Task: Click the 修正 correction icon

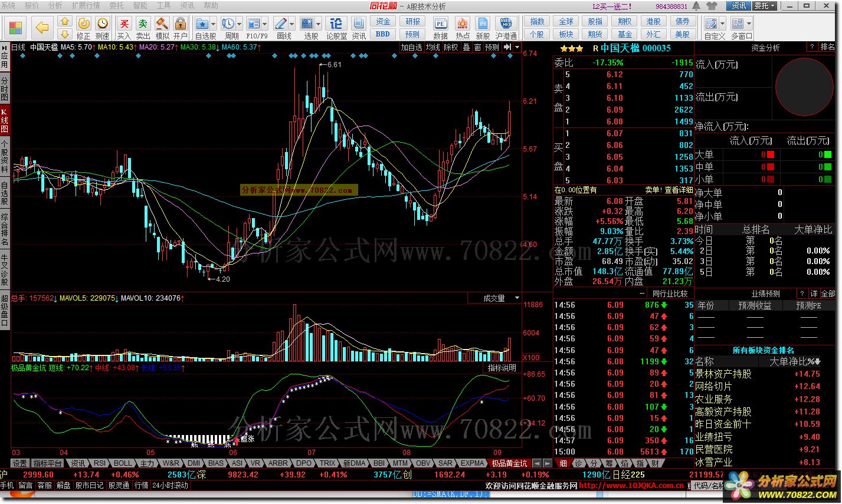Action: click(x=84, y=24)
